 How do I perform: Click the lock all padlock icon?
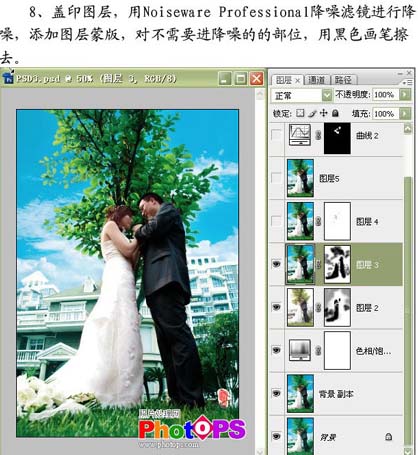click(x=335, y=113)
